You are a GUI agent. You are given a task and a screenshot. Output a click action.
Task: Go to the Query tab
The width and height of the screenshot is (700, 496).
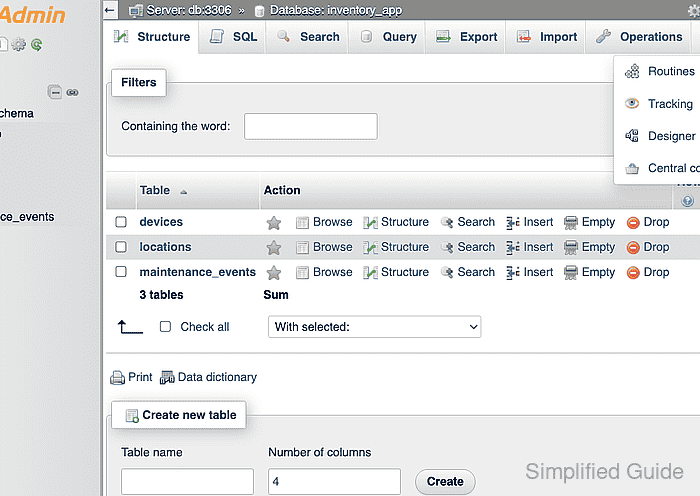[x=388, y=37]
